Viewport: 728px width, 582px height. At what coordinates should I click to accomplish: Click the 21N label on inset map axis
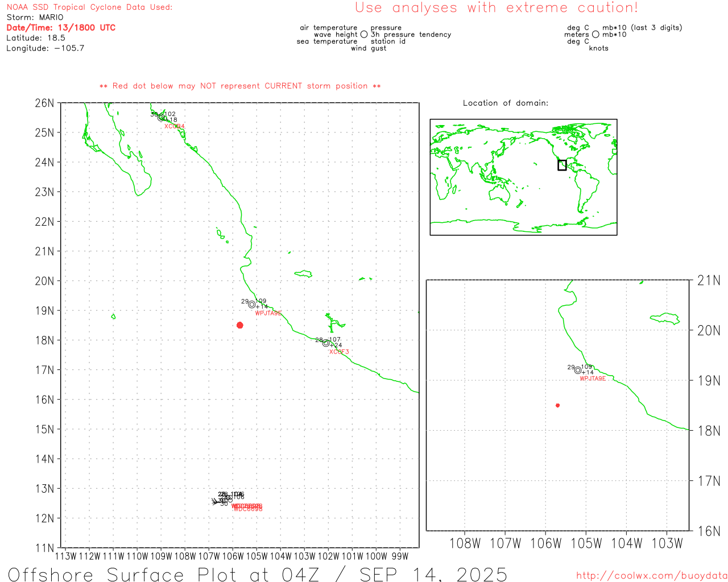pyautogui.click(x=709, y=281)
